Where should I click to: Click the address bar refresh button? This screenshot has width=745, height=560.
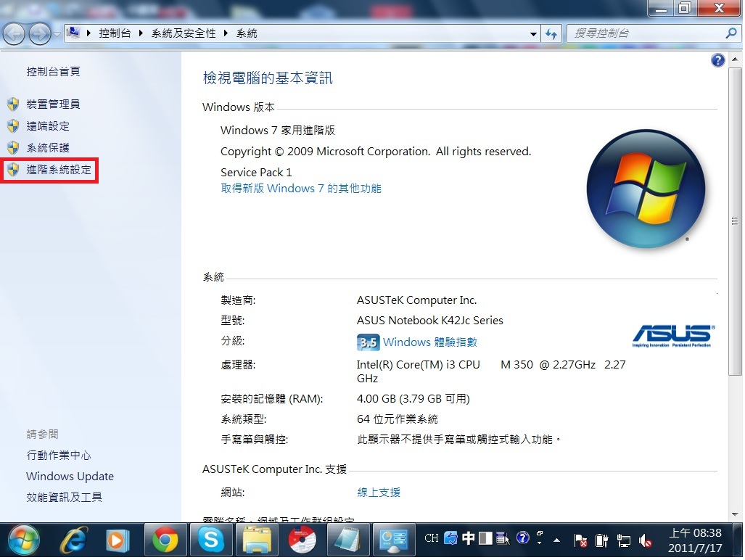coord(551,33)
